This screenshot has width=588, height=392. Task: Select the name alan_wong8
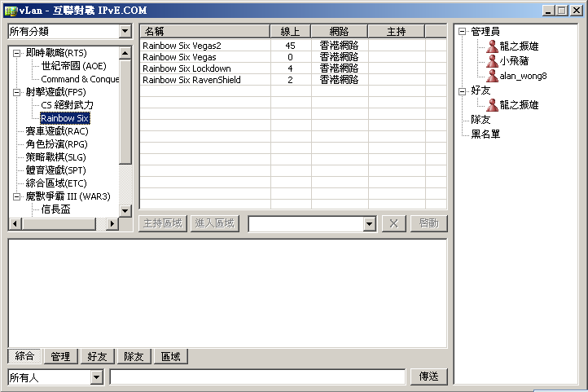[x=523, y=76]
